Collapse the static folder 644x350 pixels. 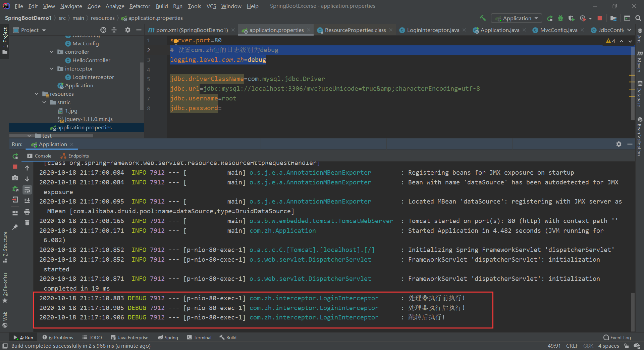pos(44,102)
